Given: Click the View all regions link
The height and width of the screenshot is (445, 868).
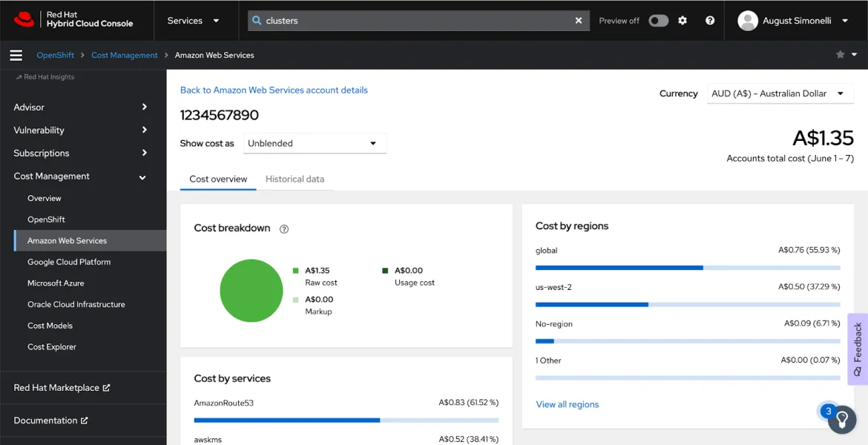Looking at the screenshot, I should coord(568,404).
